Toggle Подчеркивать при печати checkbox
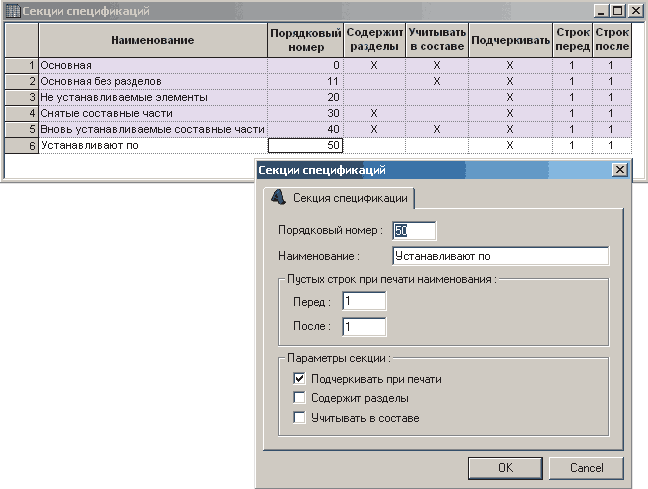 point(299,379)
